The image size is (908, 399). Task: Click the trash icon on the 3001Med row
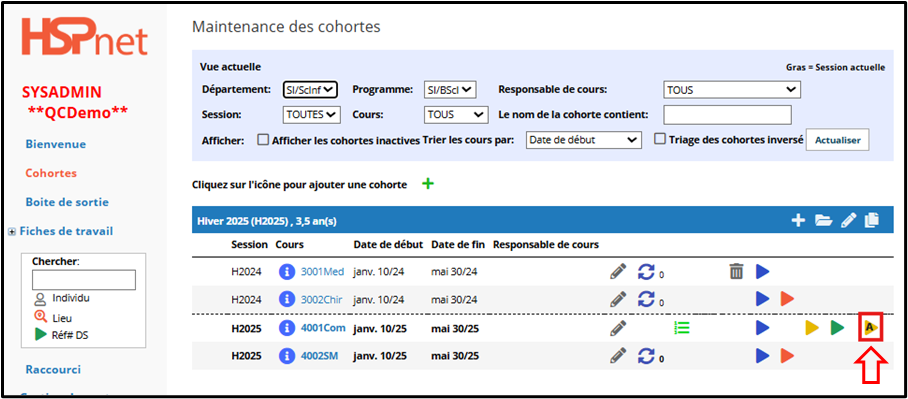coord(735,271)
